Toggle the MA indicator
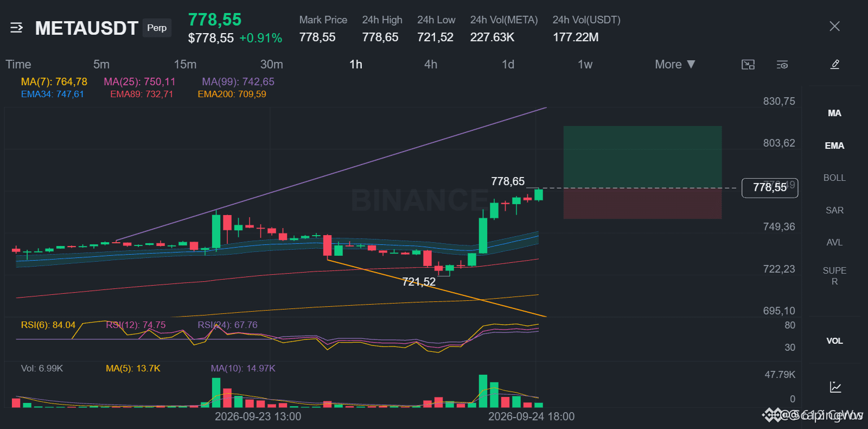 point(834,113)
